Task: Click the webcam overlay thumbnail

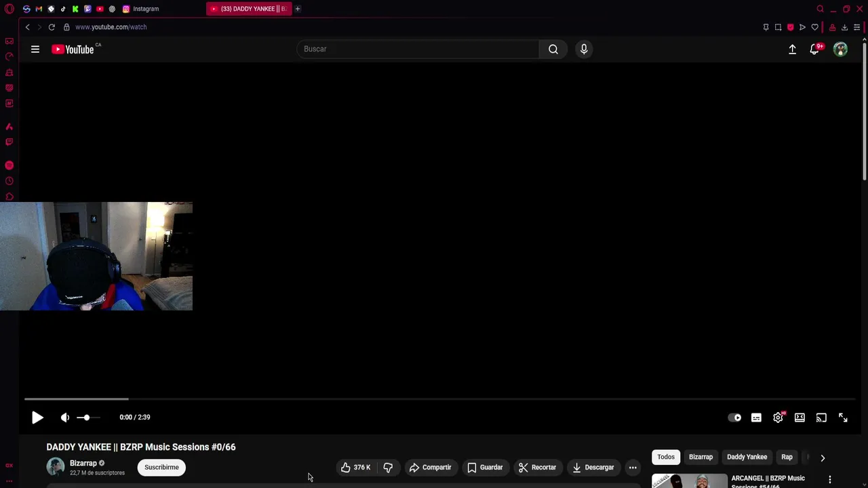Action: click(96, 256)
